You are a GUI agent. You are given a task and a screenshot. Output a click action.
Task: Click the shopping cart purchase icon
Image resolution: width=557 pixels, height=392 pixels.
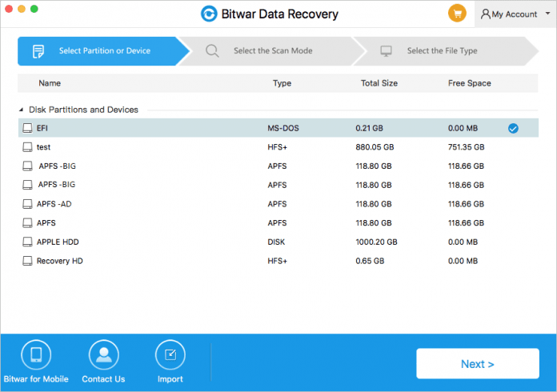457,14
